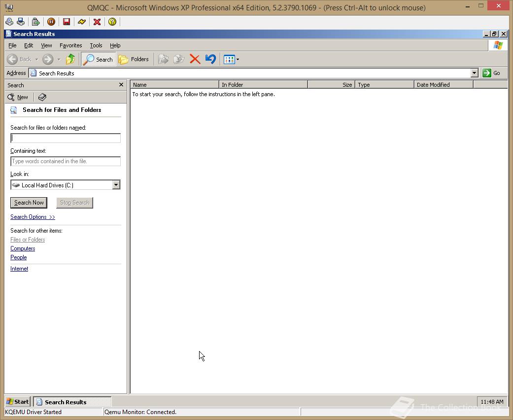
Task: Click the QMQC CD-ROM drive toolbar icon
Action: coord(9,22)
